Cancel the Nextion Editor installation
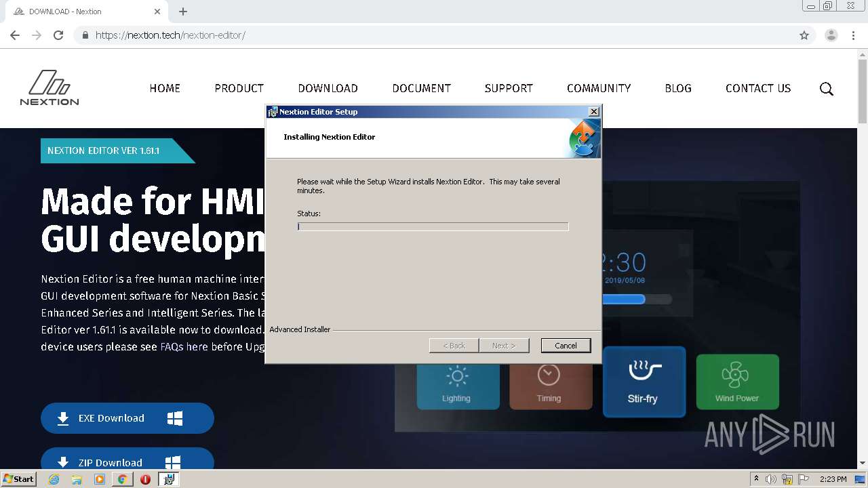The image size is (868, 488). (566, 346)
